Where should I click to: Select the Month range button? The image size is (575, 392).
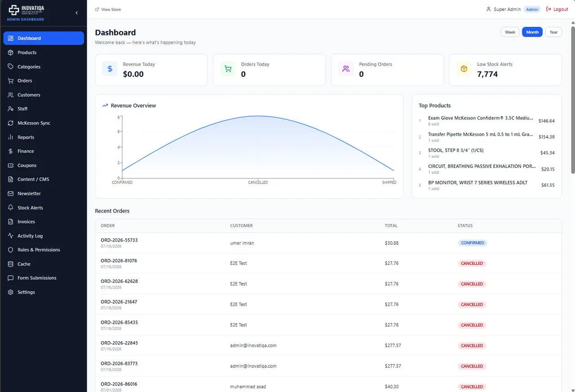pyautogui.click(x=532, y=32)
